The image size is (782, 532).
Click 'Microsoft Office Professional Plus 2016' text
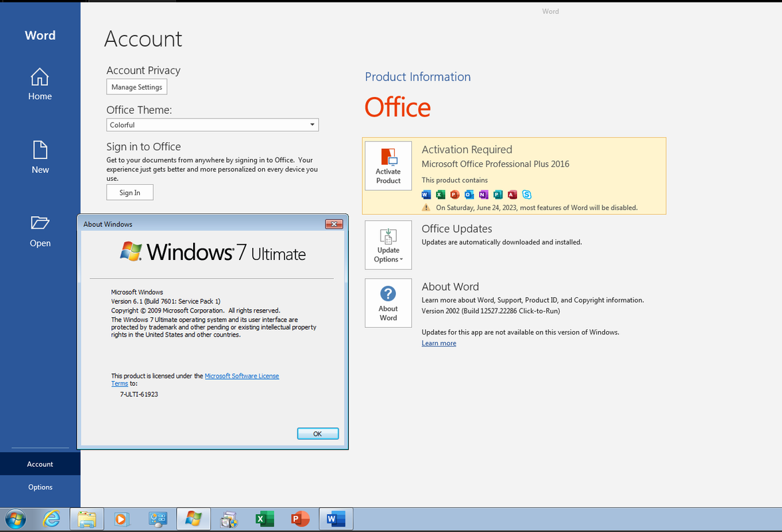tap(495, 164)
